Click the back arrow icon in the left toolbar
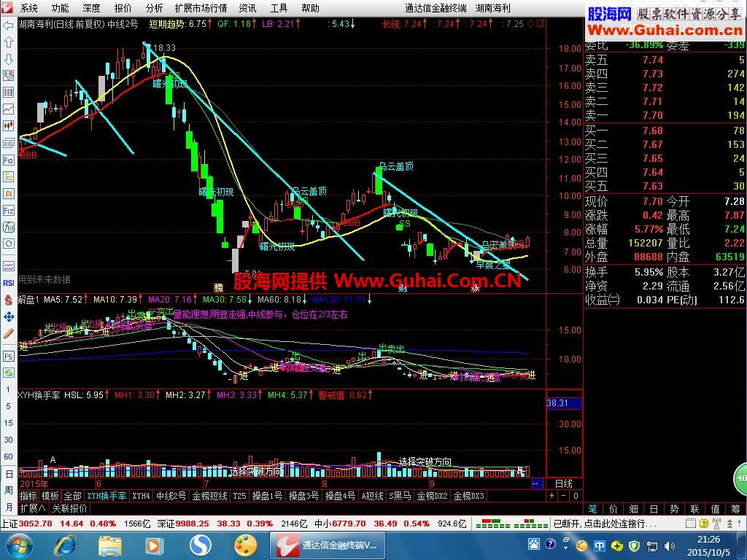 tap(8, 26)
